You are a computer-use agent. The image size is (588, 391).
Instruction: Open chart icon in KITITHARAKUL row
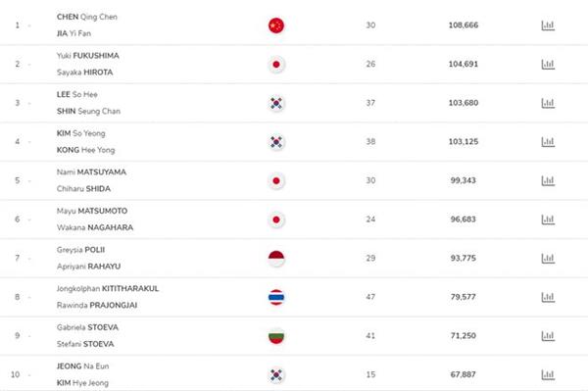pos(548,297)
